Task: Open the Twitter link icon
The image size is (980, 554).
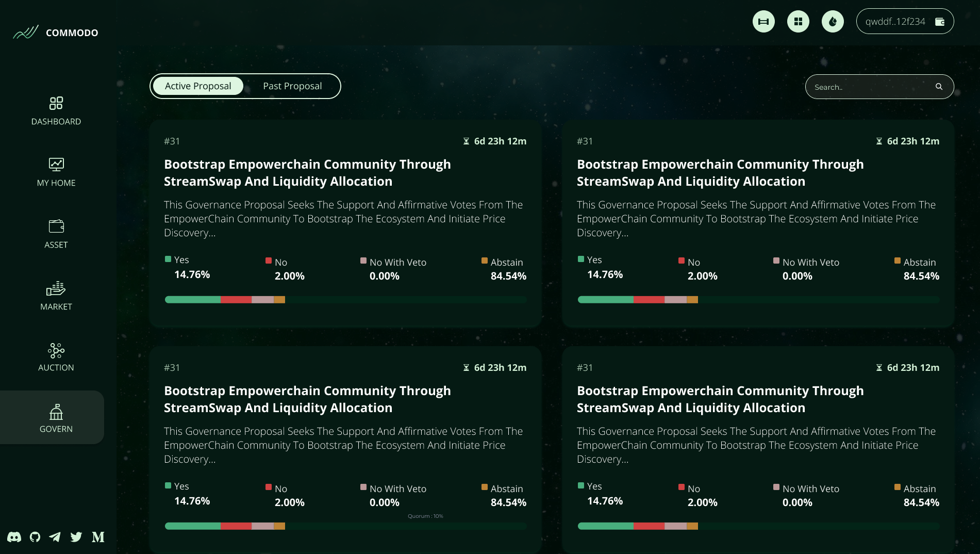Action: pos(76,537)
